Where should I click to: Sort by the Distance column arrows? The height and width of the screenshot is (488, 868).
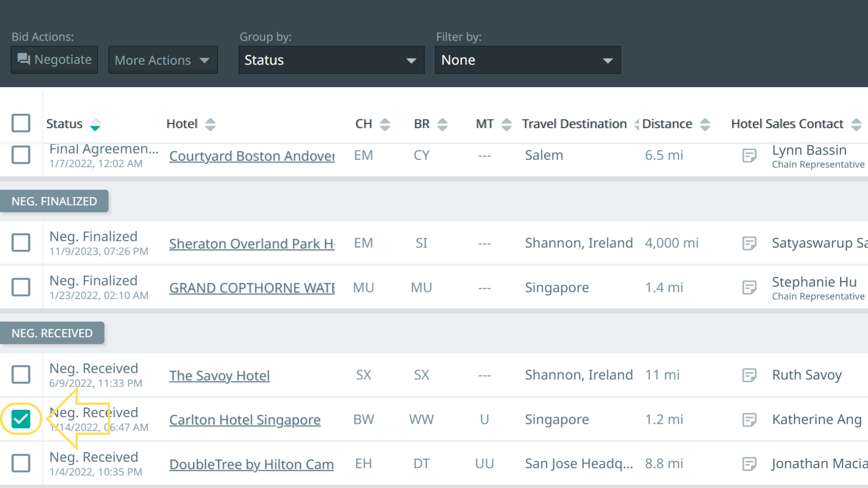705,124
